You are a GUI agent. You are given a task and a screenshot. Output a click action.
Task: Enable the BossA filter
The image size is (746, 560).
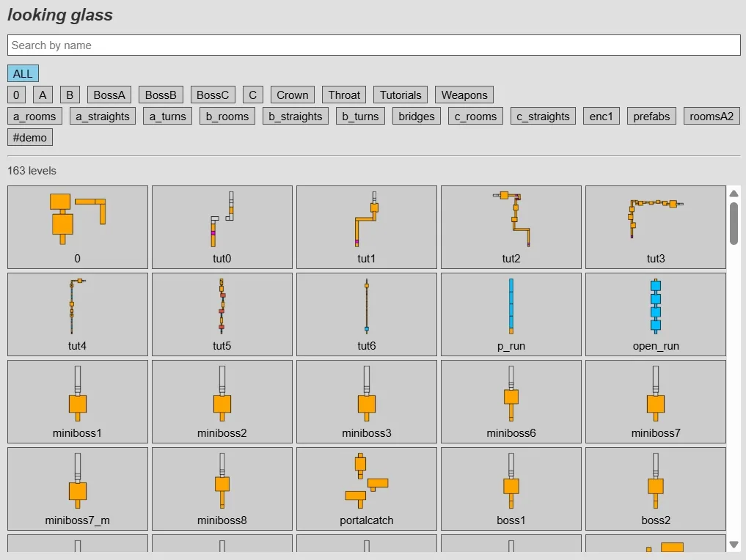pos(109,95)
